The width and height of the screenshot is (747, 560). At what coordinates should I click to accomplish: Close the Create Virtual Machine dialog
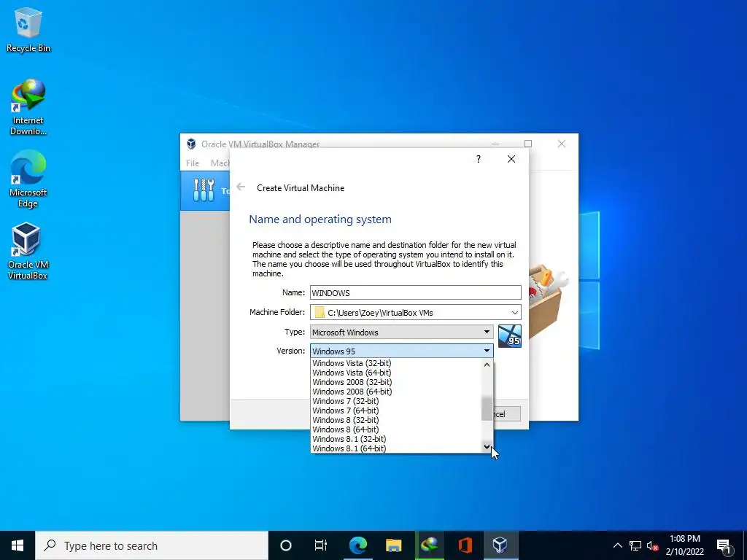pyautogui.click(x=511, y=159)
